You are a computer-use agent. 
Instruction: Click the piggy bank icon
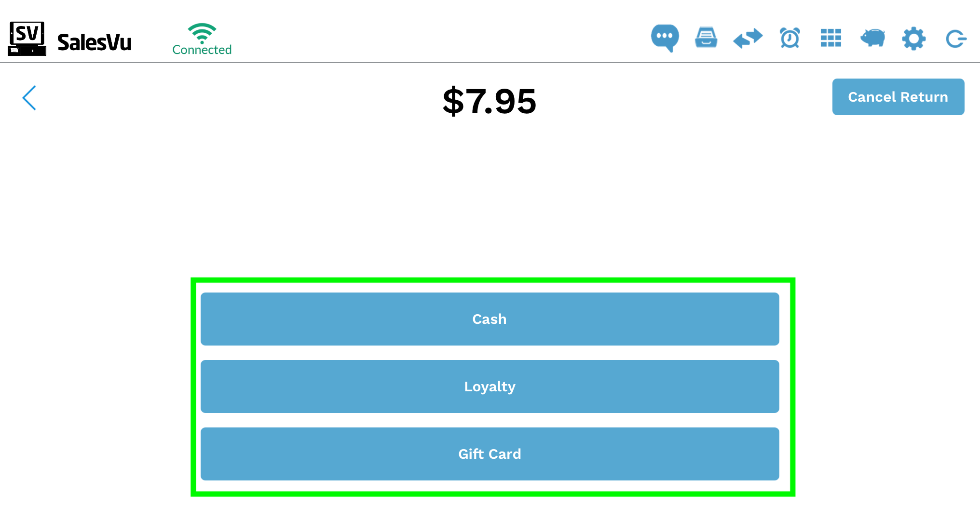point(872,38)
